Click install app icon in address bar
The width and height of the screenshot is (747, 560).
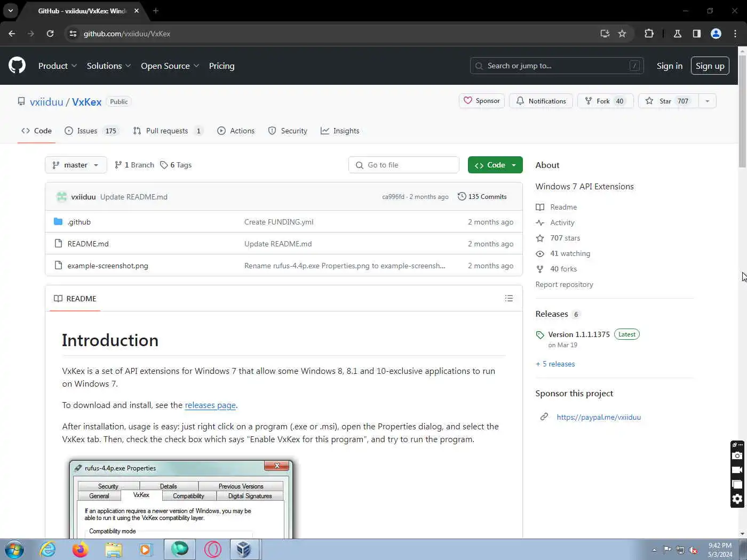click(605, 34)
